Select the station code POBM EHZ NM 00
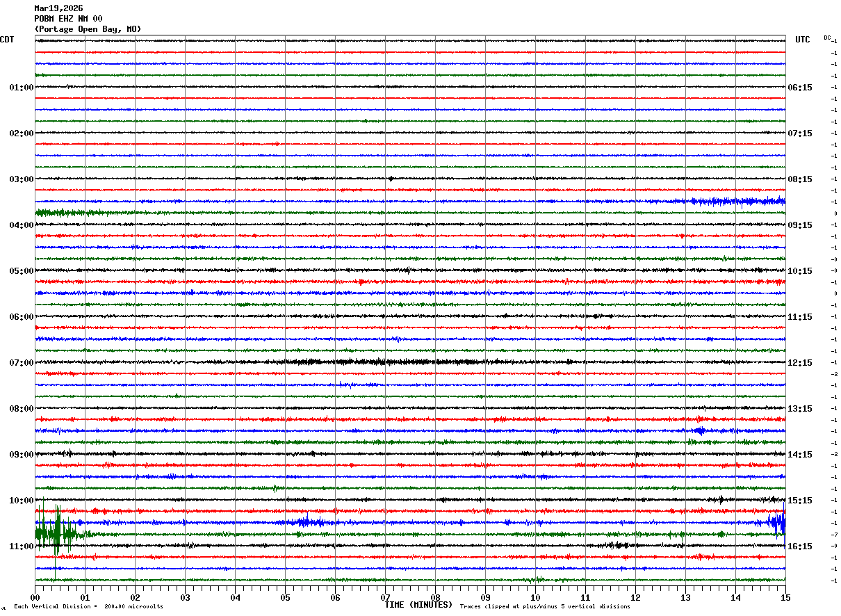The width and height of the screenshot is (841, 616). click(x=68, y=19)
